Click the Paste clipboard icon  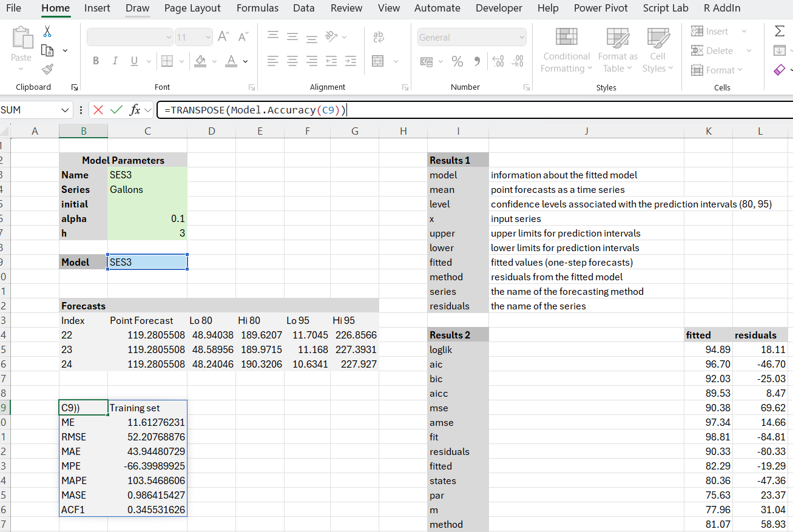[21, 38]
